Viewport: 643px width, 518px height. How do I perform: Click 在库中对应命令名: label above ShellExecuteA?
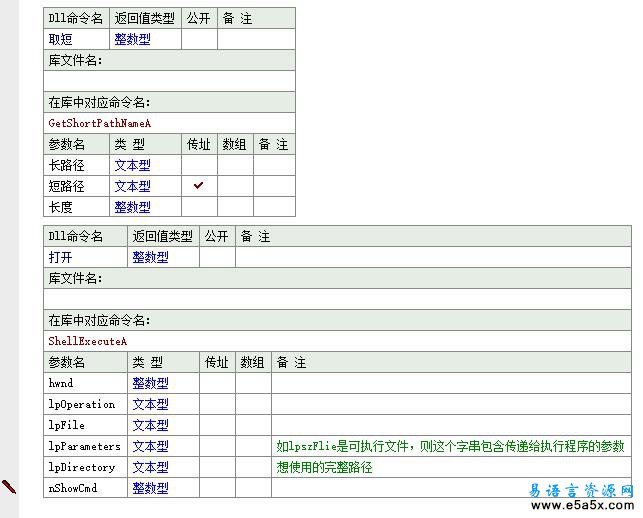tap(99, 320)
